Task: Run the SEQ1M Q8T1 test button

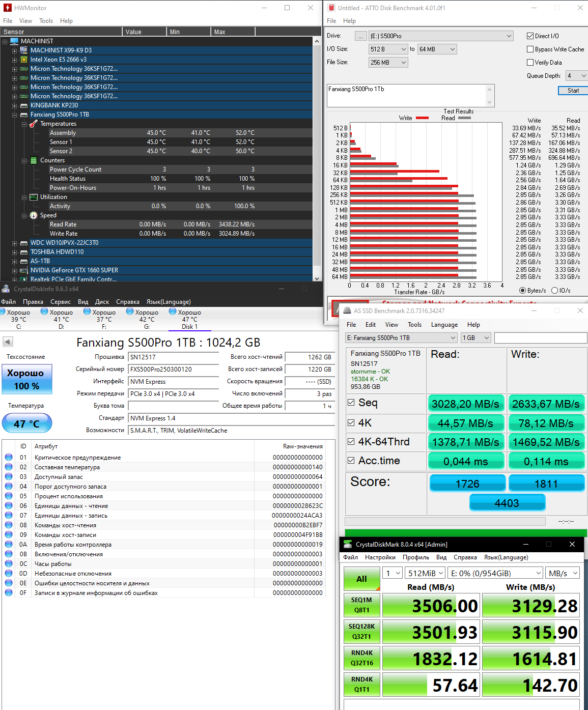Action: [x=361, y=605]
